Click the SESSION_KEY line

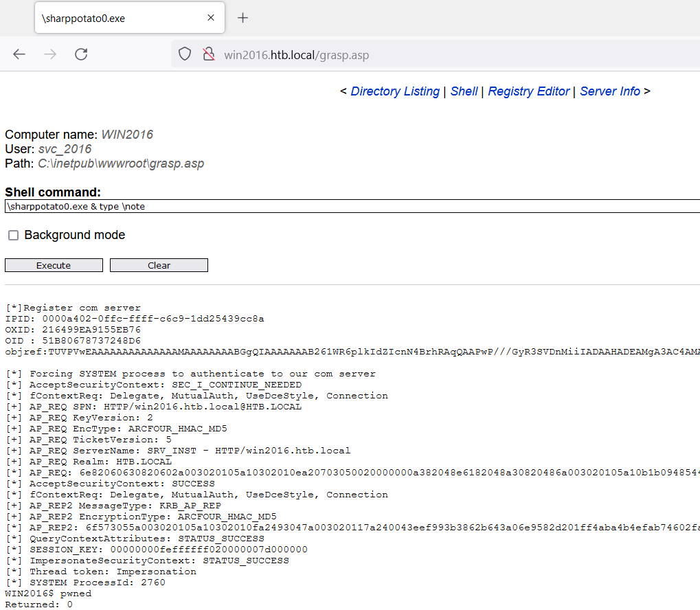[156, 550]
